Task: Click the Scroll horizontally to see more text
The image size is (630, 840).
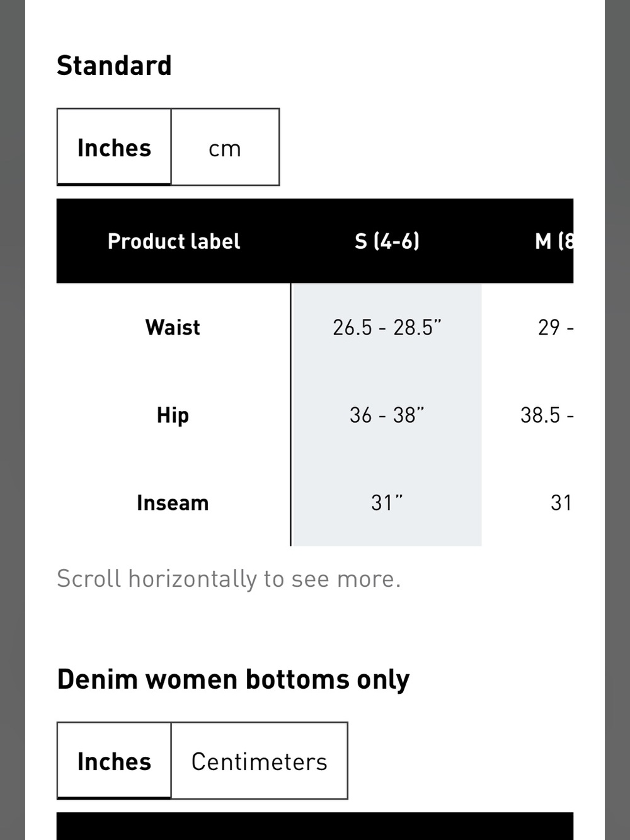Action: [229, 578]
